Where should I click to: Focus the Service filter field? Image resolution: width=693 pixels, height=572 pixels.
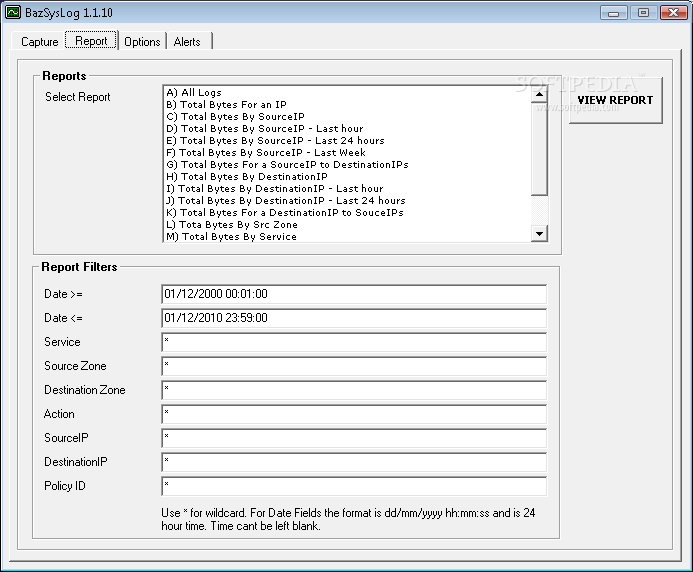point(354,342)
